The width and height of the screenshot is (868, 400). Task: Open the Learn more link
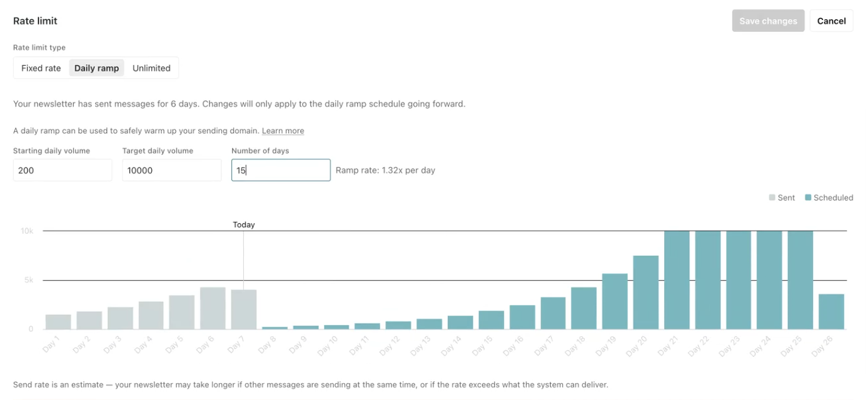[x=283, y=131]
